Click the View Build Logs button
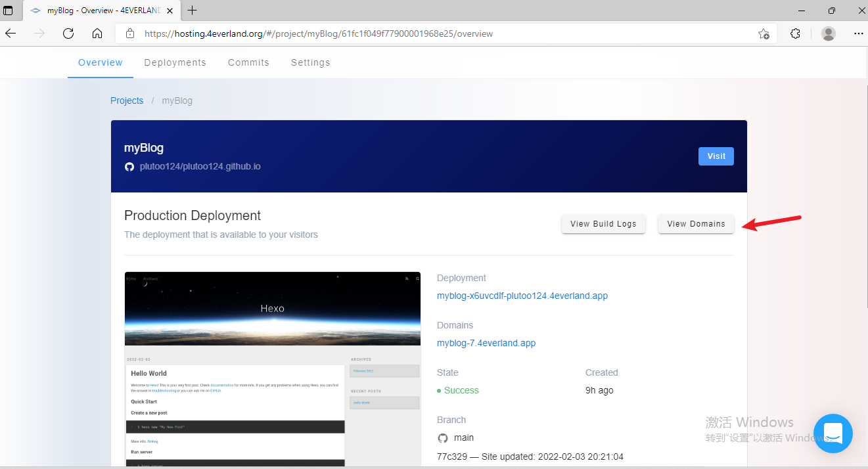Image resolution: width=868 pixels, height=469 pixels. click(603, 224)
